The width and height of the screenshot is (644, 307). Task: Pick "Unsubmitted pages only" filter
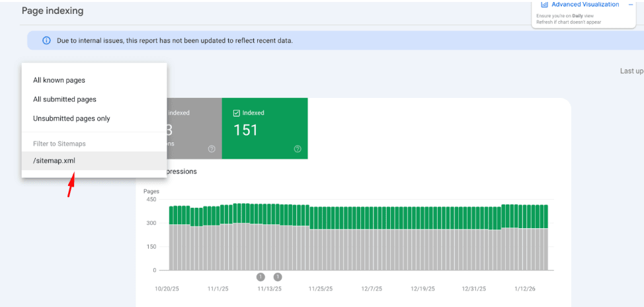coord(71,118)
